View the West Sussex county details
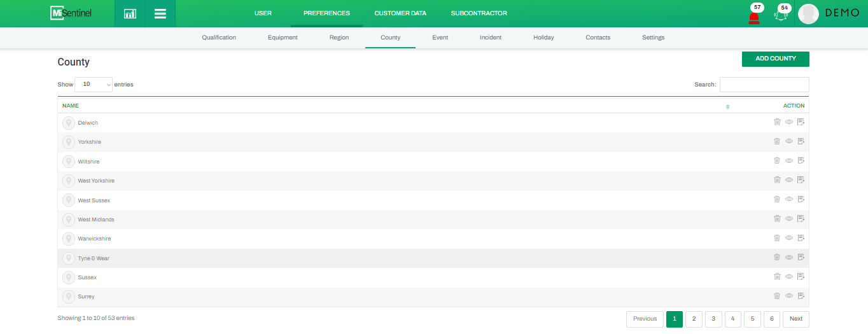 click(x=789, y=200)
